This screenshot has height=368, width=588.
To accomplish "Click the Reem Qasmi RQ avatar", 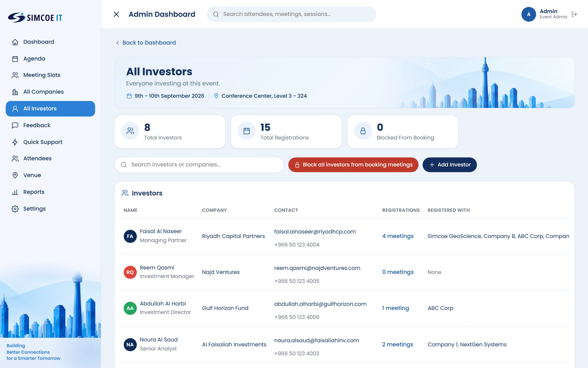I will [x=130, y=272].
